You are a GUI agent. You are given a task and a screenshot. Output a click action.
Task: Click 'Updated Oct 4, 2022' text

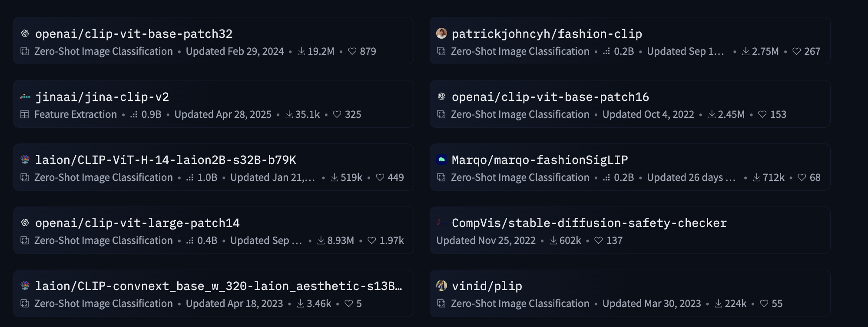pyautogui.click(x=648, y=114)
